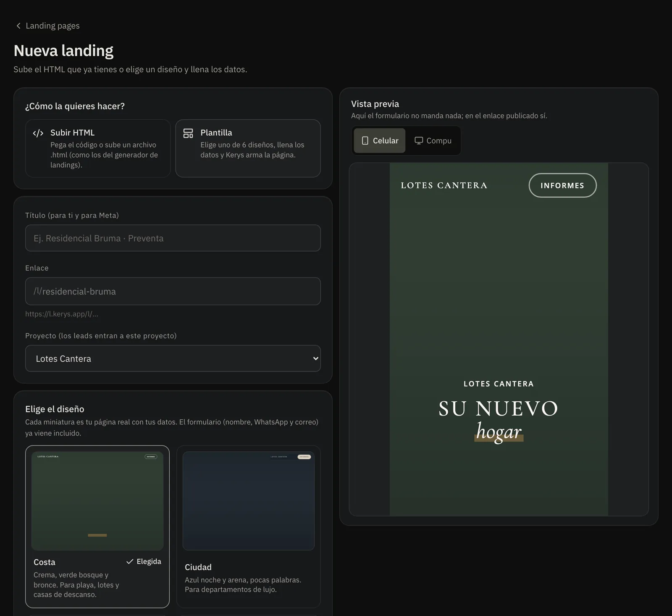This screenshot has width=672, height=616.
Task: Choose the Subir HTML option card
Action: [98, 148]
